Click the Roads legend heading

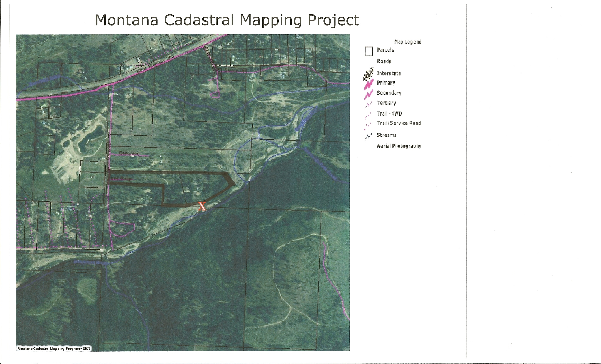(x=384, y=61)
